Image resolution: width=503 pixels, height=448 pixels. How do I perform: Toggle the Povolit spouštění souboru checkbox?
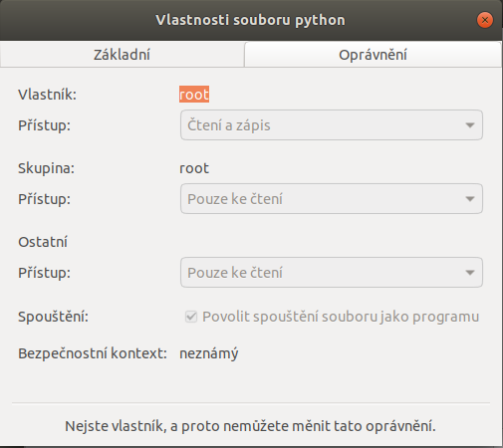191,317
